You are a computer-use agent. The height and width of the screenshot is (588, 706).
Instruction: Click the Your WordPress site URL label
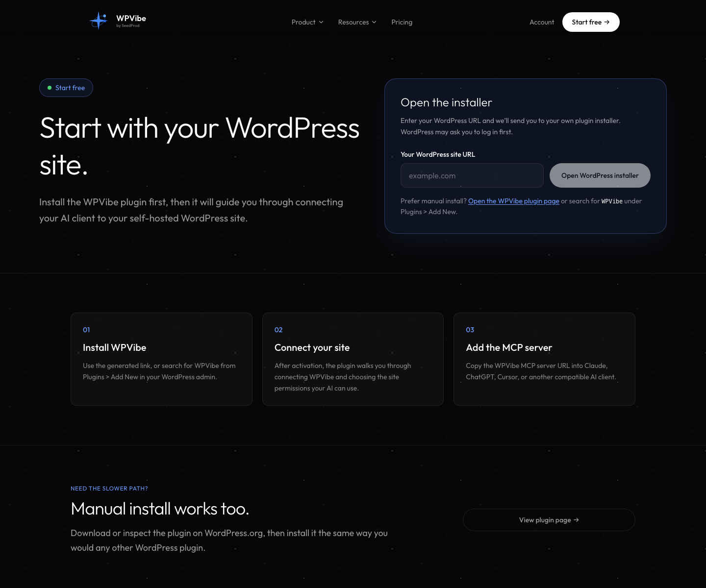[438, 154]
